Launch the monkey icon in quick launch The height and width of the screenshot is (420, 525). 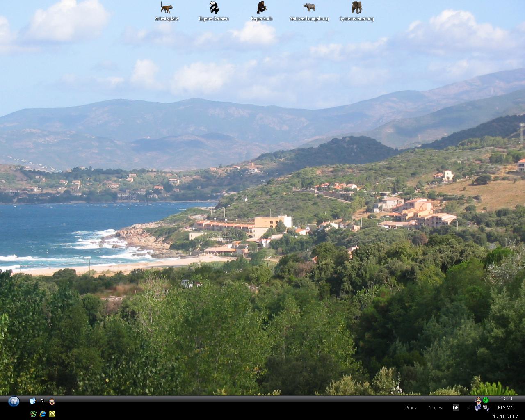tap(52, 401)
